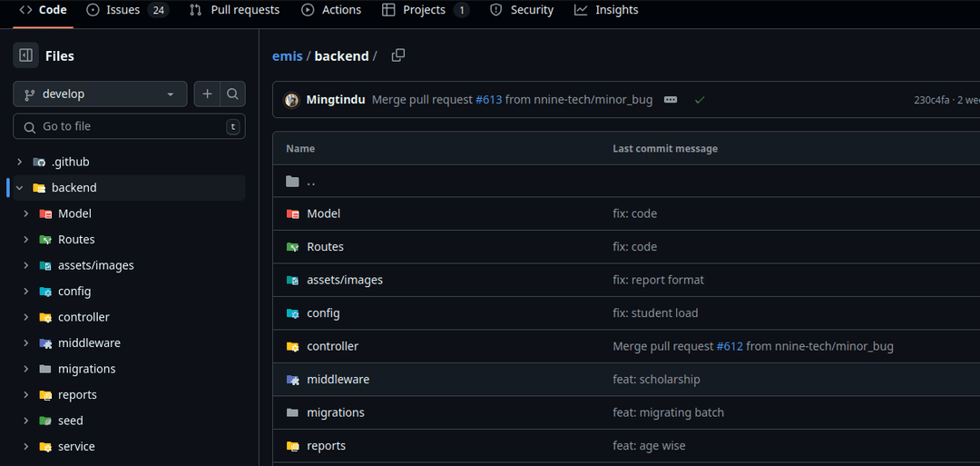The image size is (980, 466).
Task: Open pull request #613 link
Action: pos(488,100)
